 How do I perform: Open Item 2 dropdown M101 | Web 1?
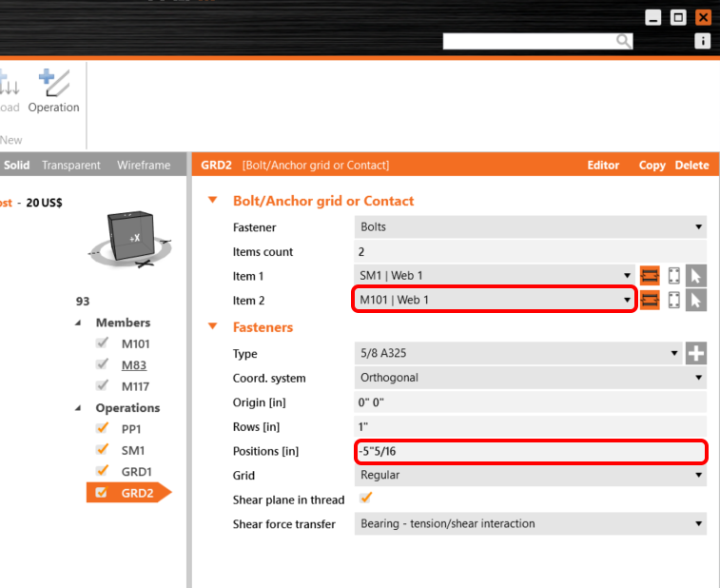point(494,300)
